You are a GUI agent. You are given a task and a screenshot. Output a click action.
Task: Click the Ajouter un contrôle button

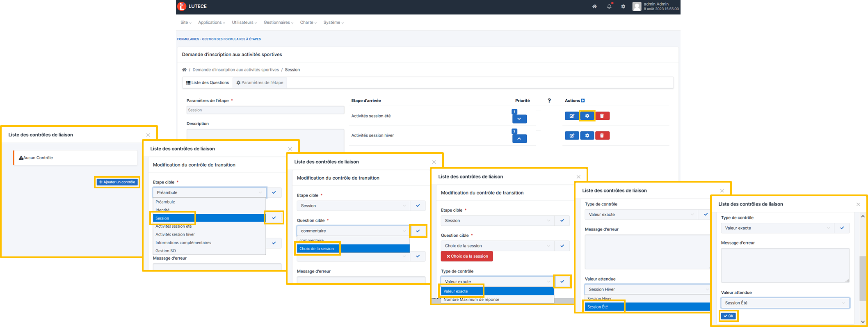point(117,182)
